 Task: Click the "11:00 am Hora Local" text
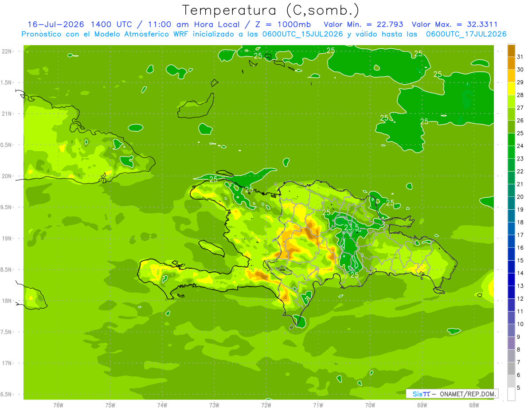click(x=194, y=24)
